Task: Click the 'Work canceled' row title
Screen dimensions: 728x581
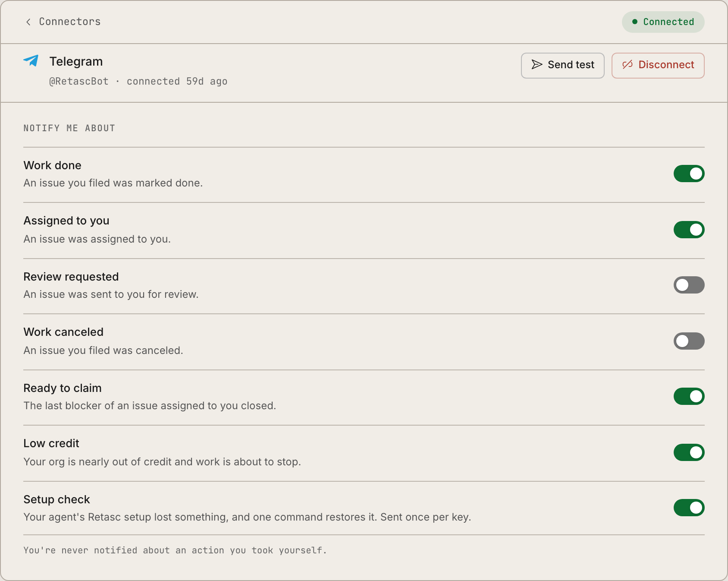Action: 63,332
